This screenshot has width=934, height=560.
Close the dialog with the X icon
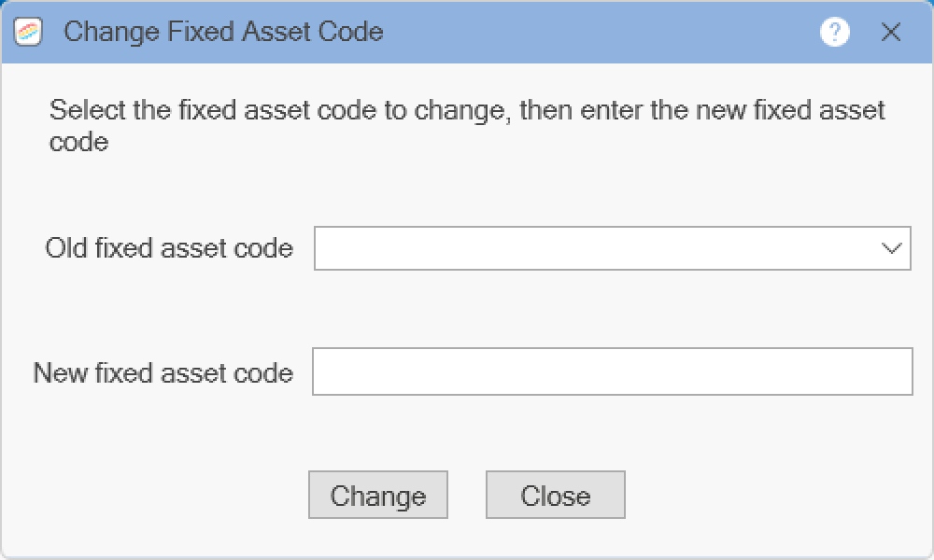click(x=891, y=33)
